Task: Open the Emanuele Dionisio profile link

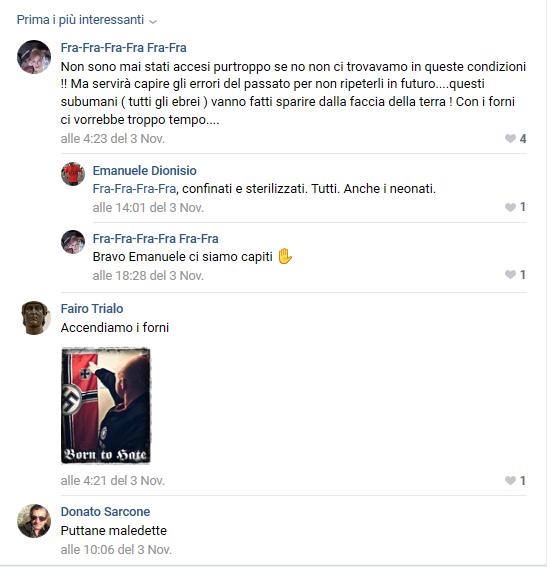Action: pos(145,171)
